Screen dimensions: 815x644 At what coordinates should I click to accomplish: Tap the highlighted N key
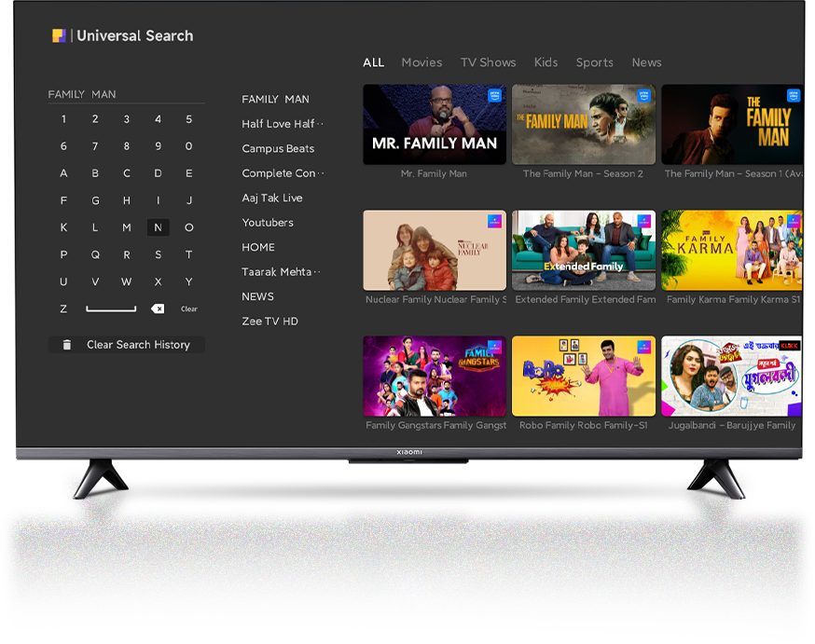158,227
